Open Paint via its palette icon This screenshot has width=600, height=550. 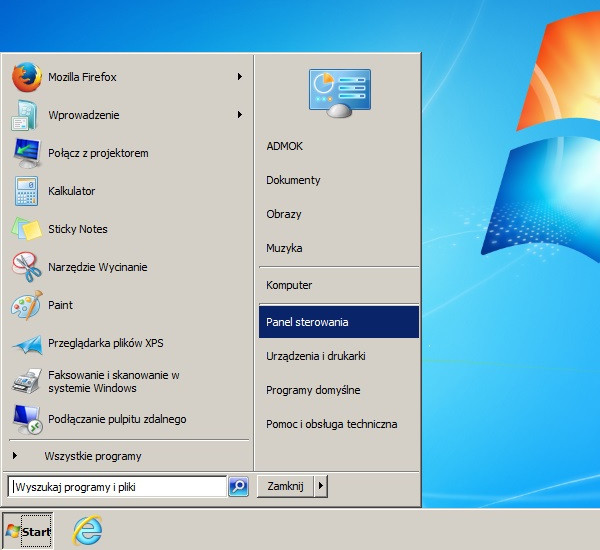26,305
